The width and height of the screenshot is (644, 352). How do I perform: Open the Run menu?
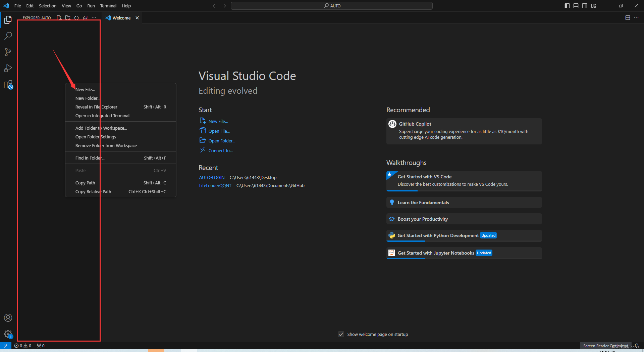91,6
